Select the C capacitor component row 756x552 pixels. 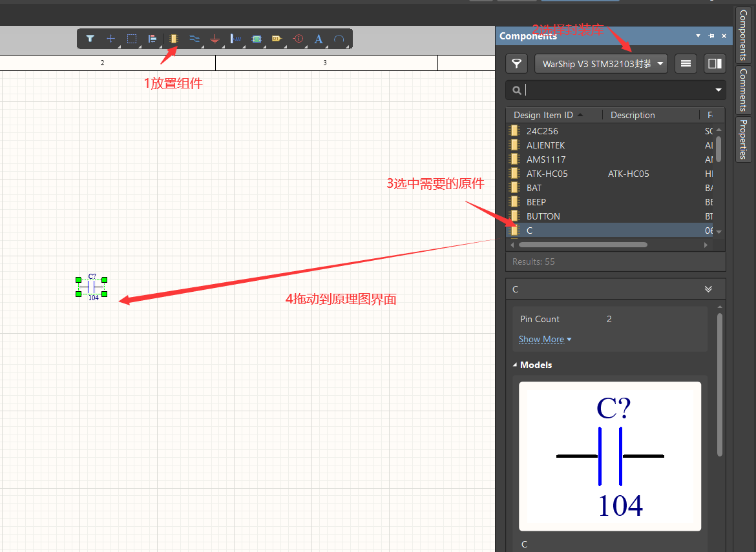pos(610,230)
